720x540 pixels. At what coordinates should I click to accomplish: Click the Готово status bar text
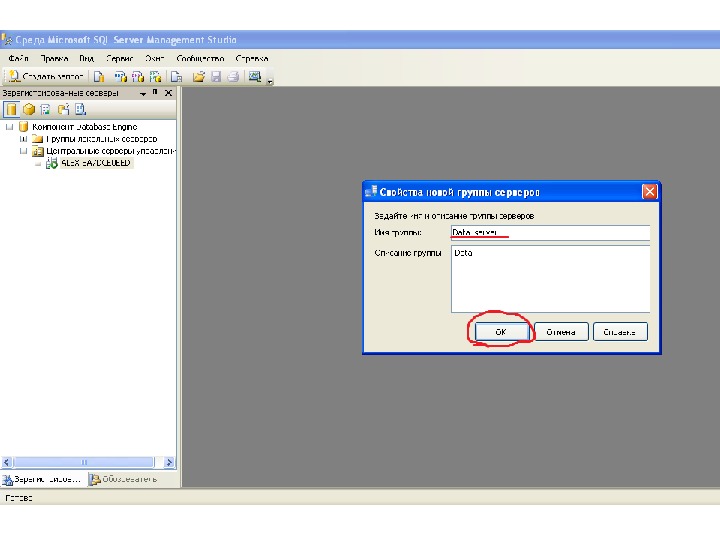(x=19, y=498)
